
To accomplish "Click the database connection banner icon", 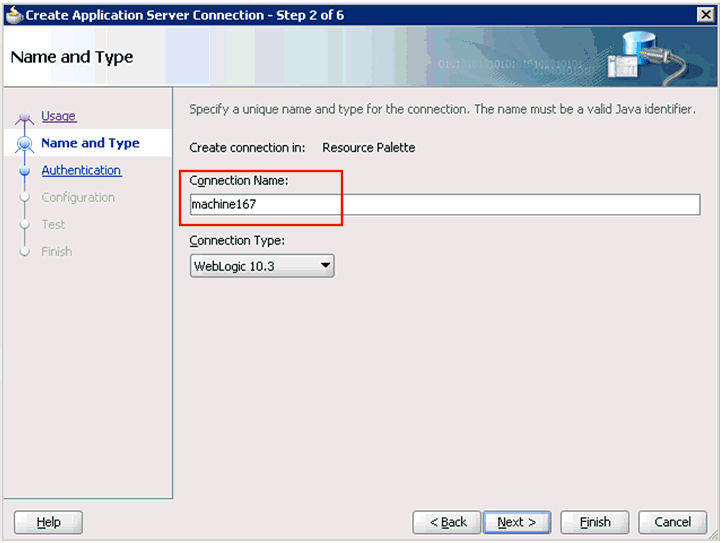I will [x=654, y=59].
